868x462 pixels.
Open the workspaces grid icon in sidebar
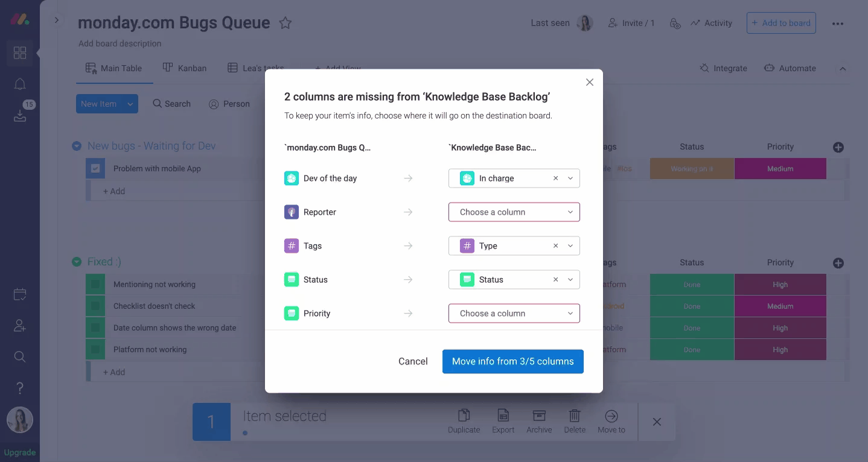20,53
